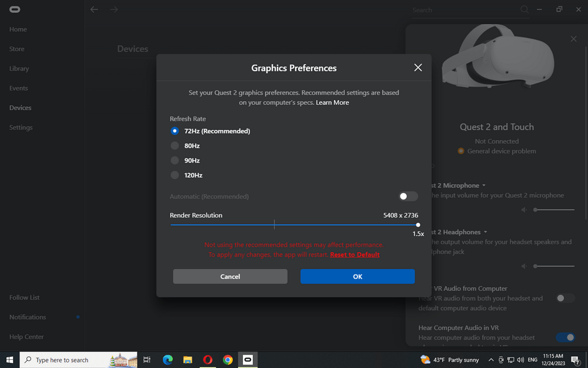Open Follow List in sidebar

tap(24, 297)
